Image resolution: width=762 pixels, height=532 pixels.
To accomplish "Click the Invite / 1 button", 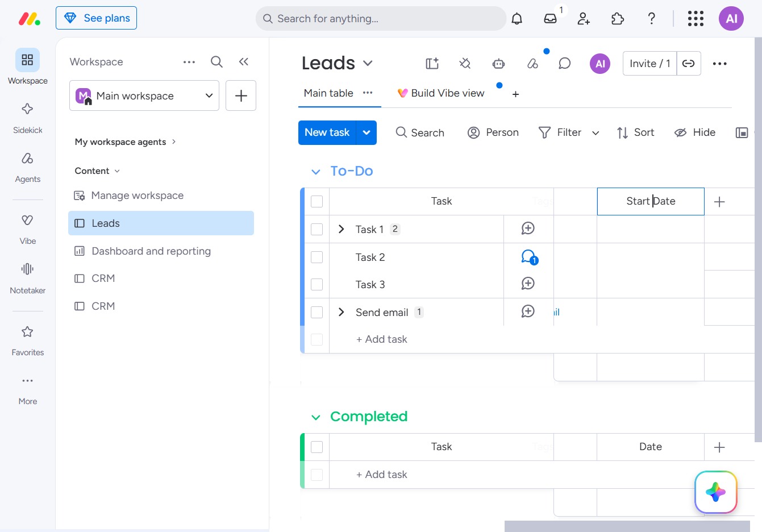I will click(649, 64).
